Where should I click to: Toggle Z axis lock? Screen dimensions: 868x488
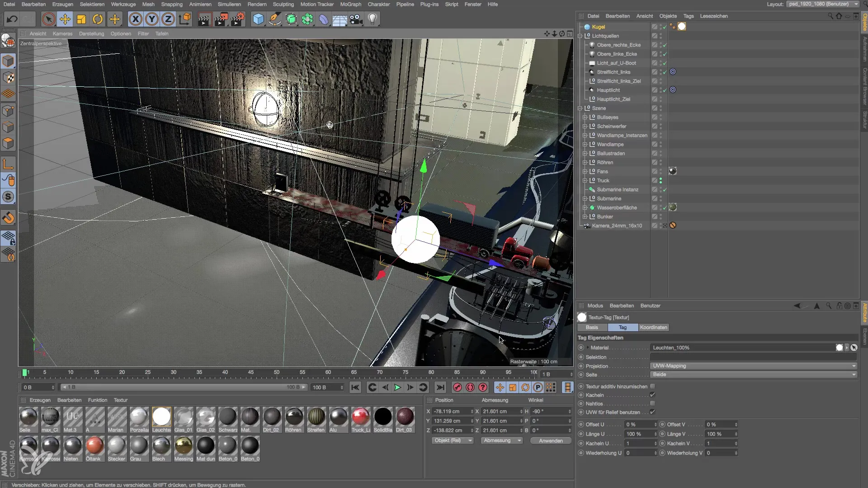[x=168, y=19]
